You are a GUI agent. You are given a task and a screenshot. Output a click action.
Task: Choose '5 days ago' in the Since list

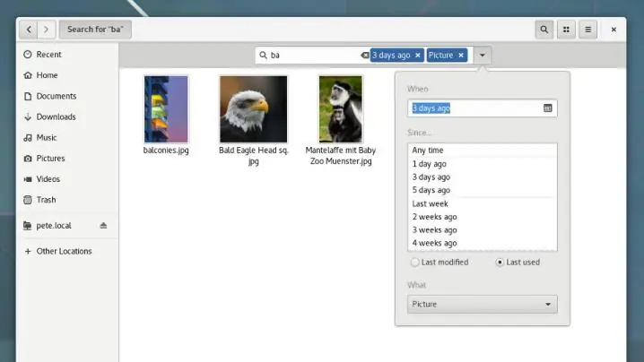tap(483, 190)
